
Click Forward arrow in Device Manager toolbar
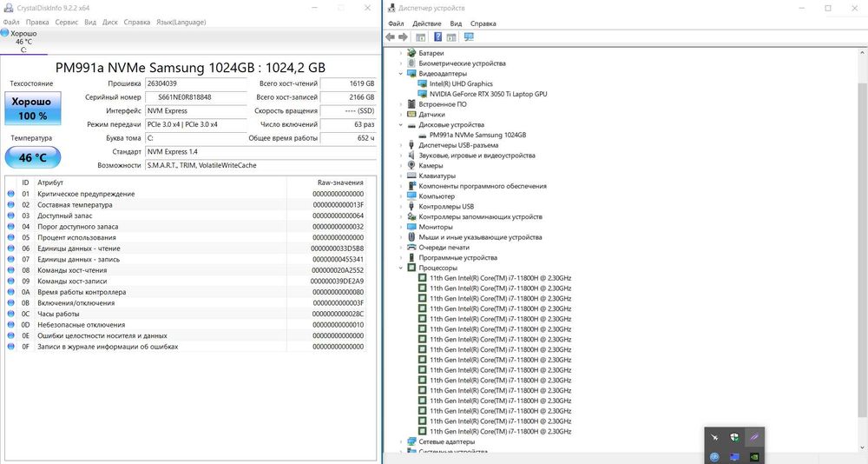pyautogui.click(x=403, y=37)
